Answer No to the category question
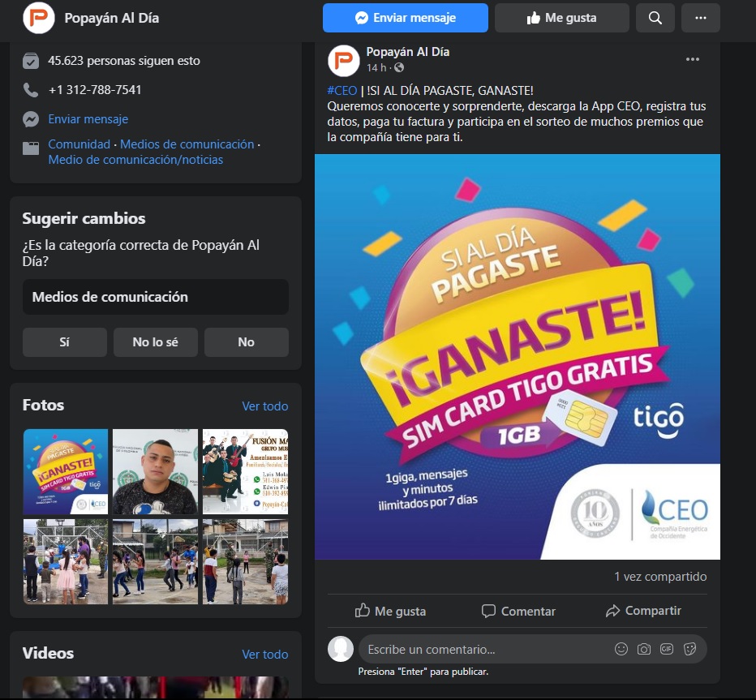 click(247, 342)
